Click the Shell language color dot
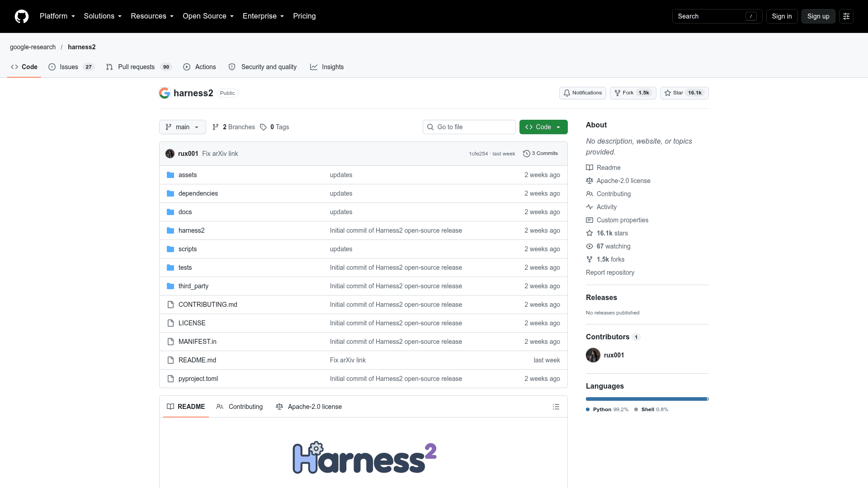868x488 pixels. pos(636,409)
